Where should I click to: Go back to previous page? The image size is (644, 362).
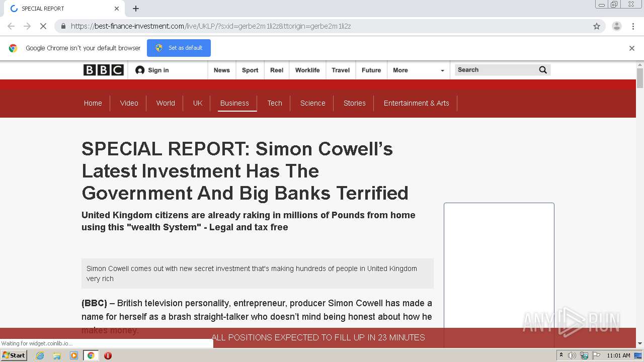[11, 26]
